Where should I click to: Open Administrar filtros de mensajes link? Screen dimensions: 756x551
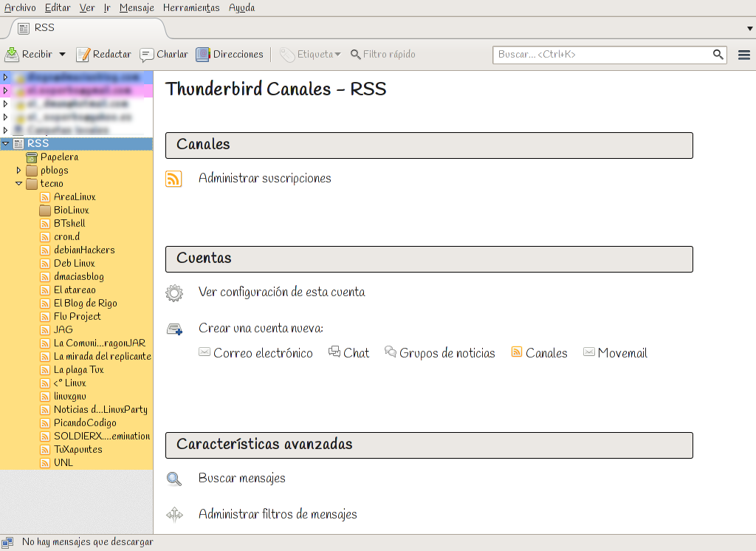click(x=278, y=514)
